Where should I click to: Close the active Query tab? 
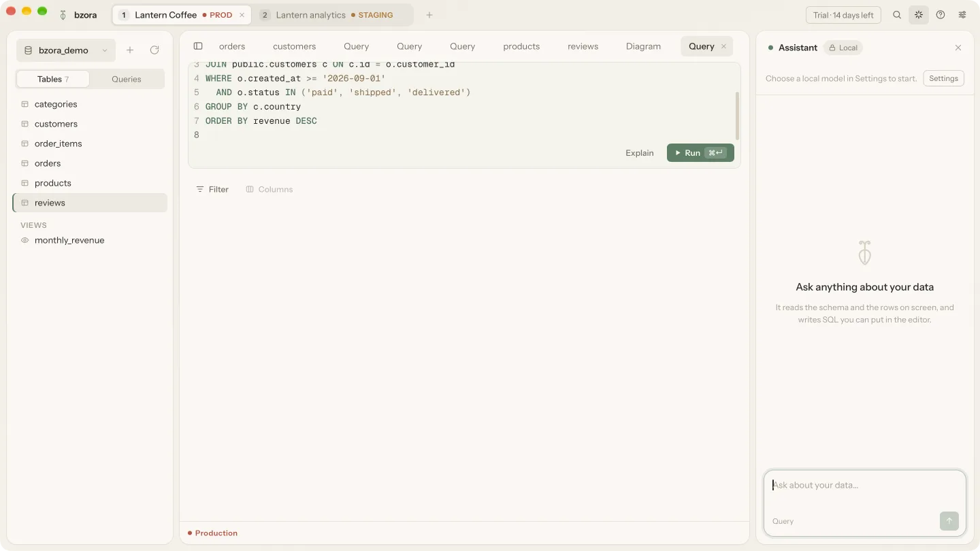[x=723, y=46]
